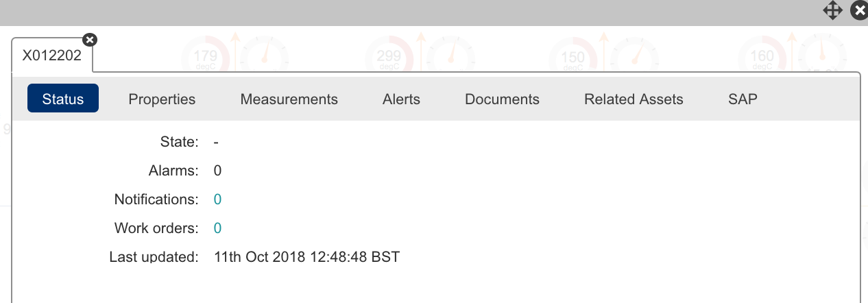
Task: Click the Alarms count value
Action: [218, 171]
